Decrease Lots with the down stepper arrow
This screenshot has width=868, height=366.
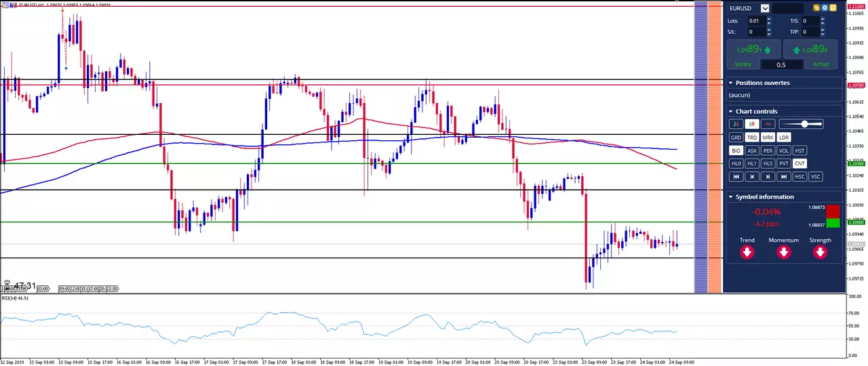[x=769, y=23]
